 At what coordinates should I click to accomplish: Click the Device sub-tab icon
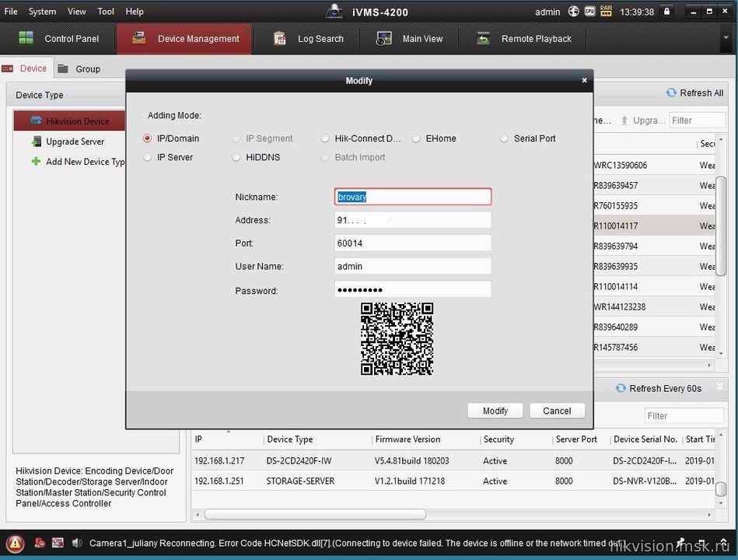[x=8, y=68]
